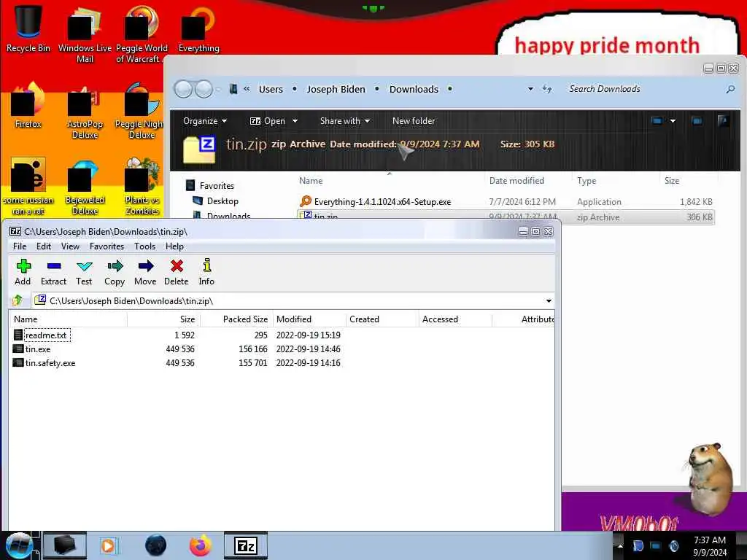This screenshot has width=747, height=560.
Task: Select tin.safety.exe in the archive list
Action: point(50,363)
